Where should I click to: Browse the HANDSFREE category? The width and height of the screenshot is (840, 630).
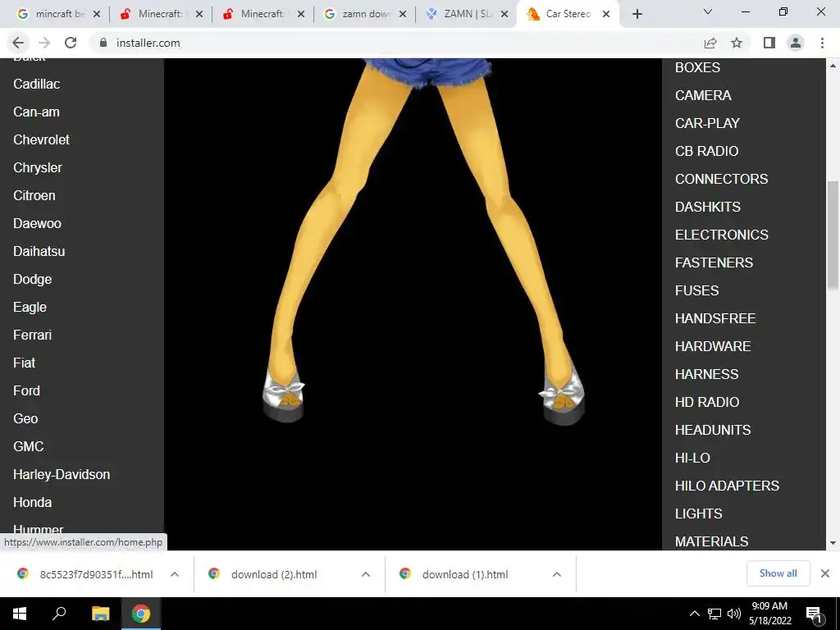pyautogui.click(x=715, y=318)
